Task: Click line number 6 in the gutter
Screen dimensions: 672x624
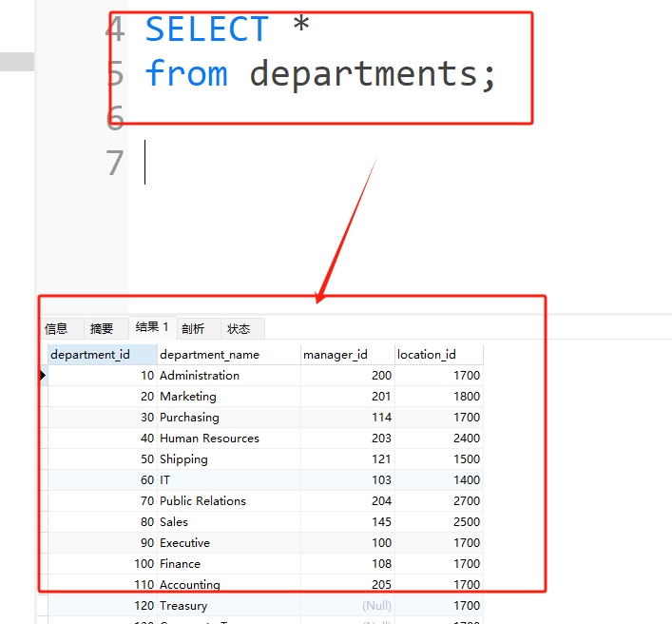Action: pyautogui.click(x=115, y=119)
